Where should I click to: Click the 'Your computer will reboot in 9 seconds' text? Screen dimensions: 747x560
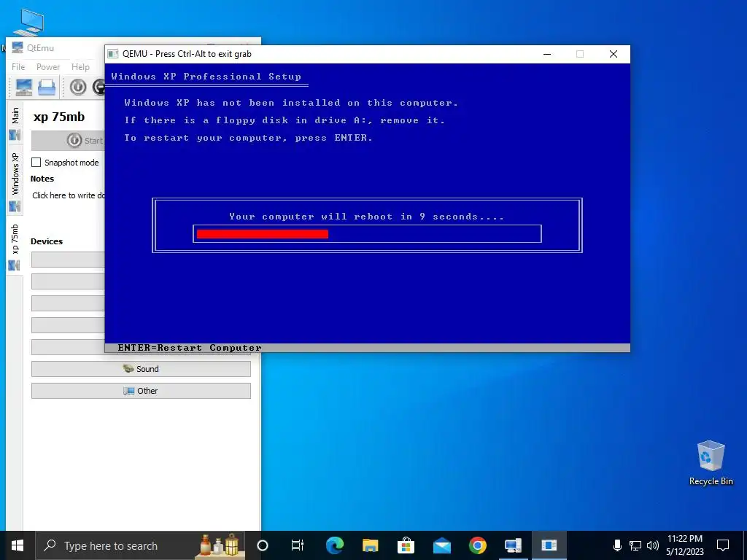[x=366, y=216]
